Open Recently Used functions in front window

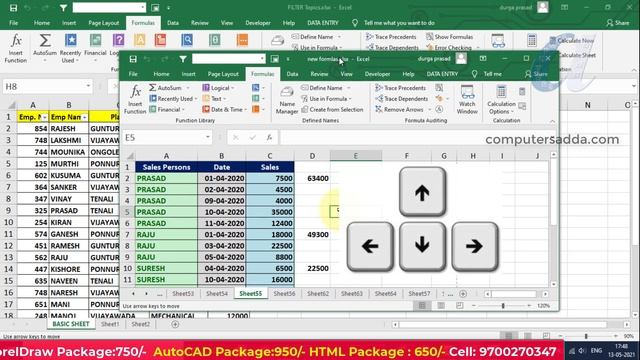point(173,99)
